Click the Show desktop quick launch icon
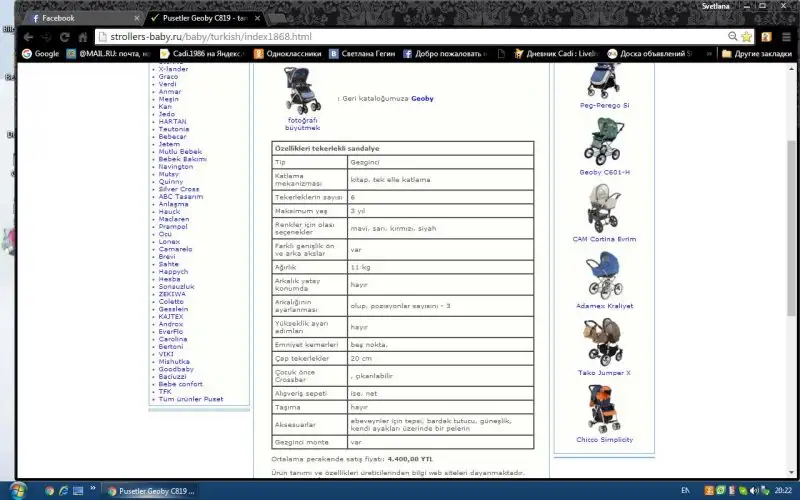The height and width of the screenshot is (500, 800). tap(78, 491)
